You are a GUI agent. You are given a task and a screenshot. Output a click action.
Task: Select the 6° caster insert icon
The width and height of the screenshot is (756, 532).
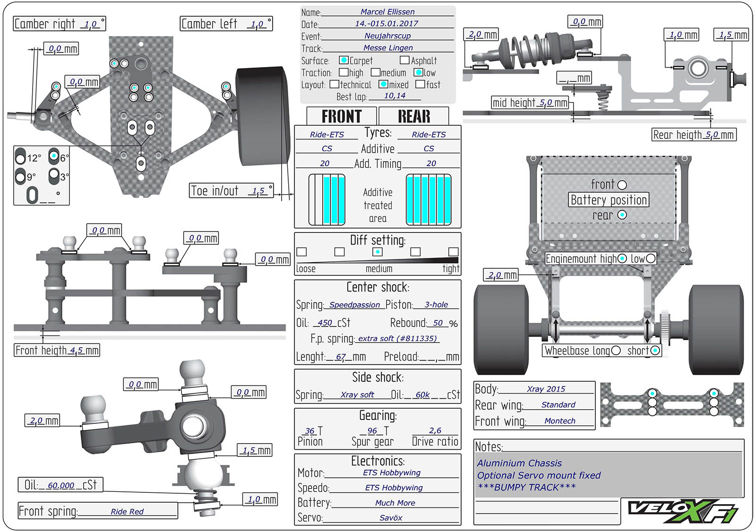click(x=54, y=156)
